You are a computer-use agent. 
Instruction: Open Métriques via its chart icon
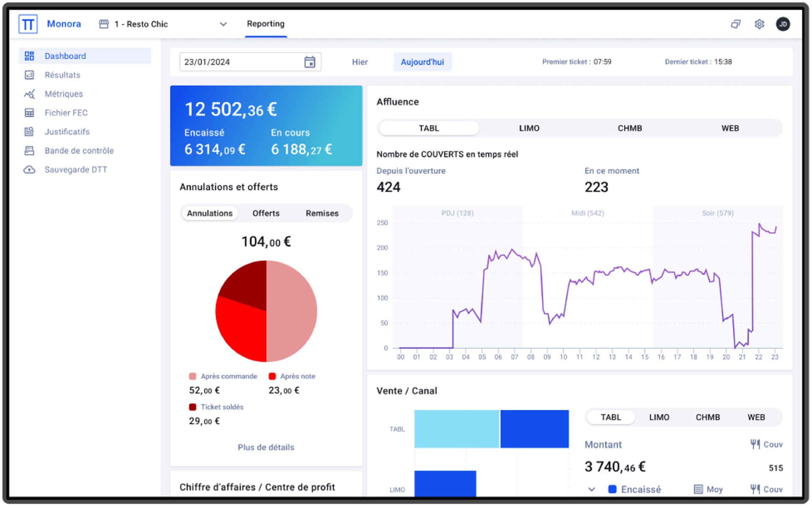(29, 94)
